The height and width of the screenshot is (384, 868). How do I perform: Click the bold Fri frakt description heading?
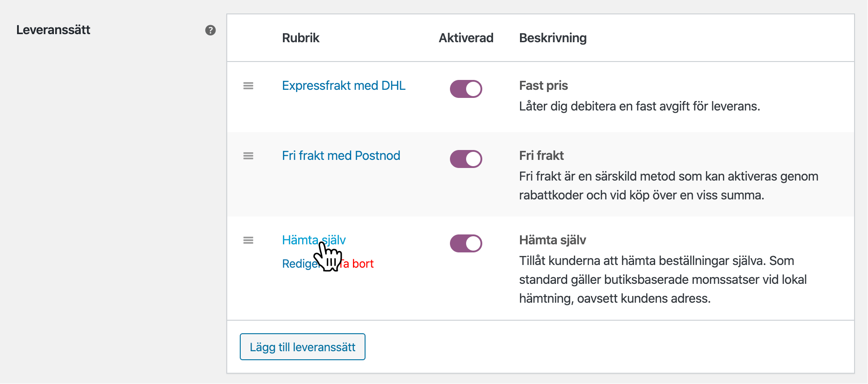(541, 156)
